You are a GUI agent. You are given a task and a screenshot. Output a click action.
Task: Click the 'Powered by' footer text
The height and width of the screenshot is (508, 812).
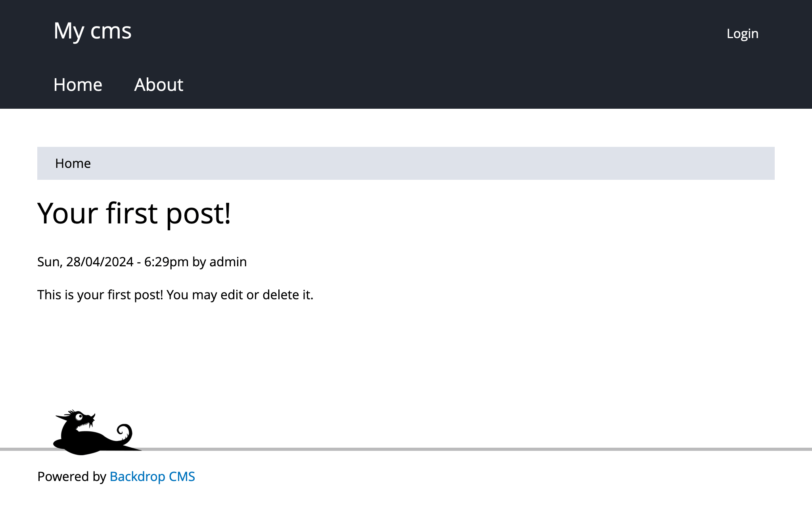click(71, 476)
